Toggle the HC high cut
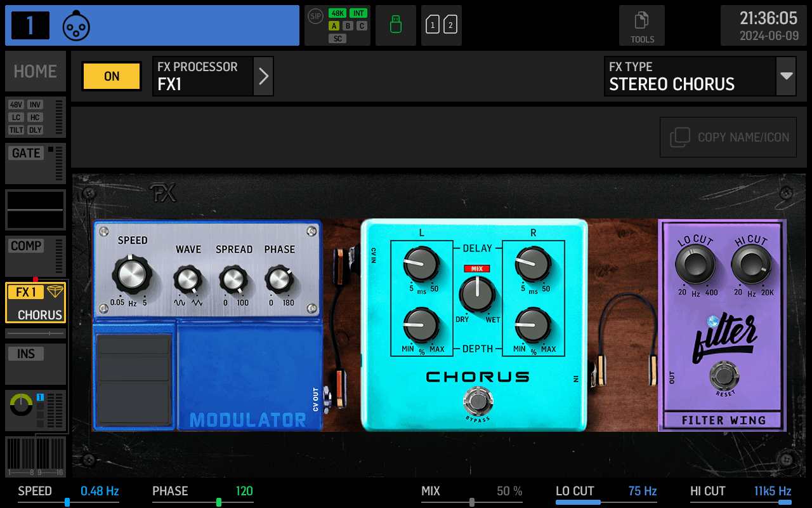Image resolution: width=812 pixels, height=508 pixels. tap(35, 117)
